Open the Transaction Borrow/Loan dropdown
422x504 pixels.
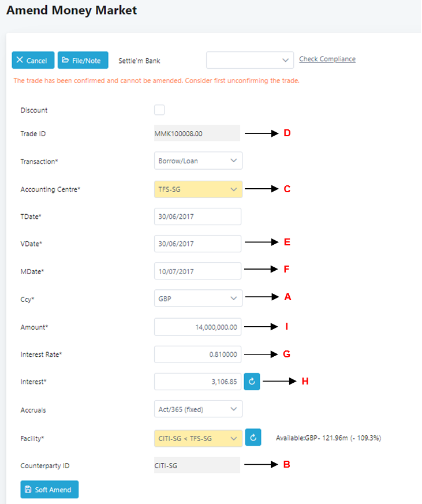[x=198, y=160]
